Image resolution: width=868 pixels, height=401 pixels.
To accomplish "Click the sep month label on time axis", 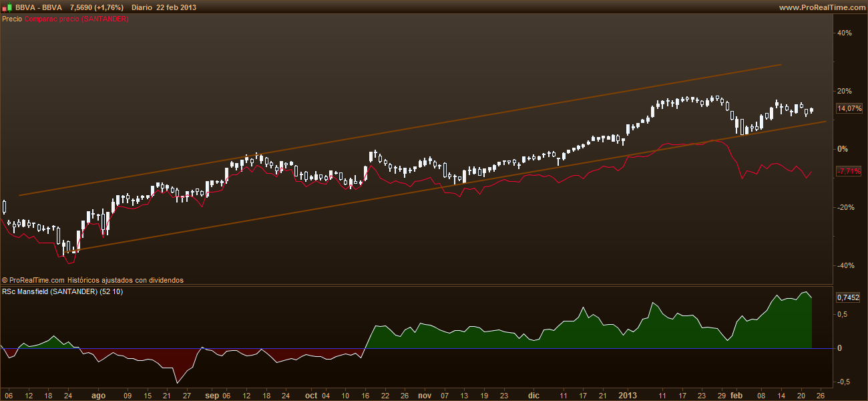I will tap(212, 395).
